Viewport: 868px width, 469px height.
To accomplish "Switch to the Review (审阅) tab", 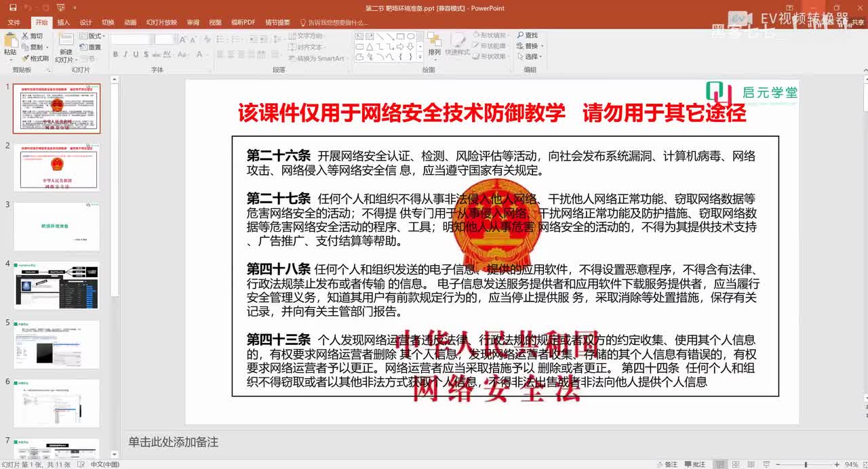I will [x=193, y=22].
